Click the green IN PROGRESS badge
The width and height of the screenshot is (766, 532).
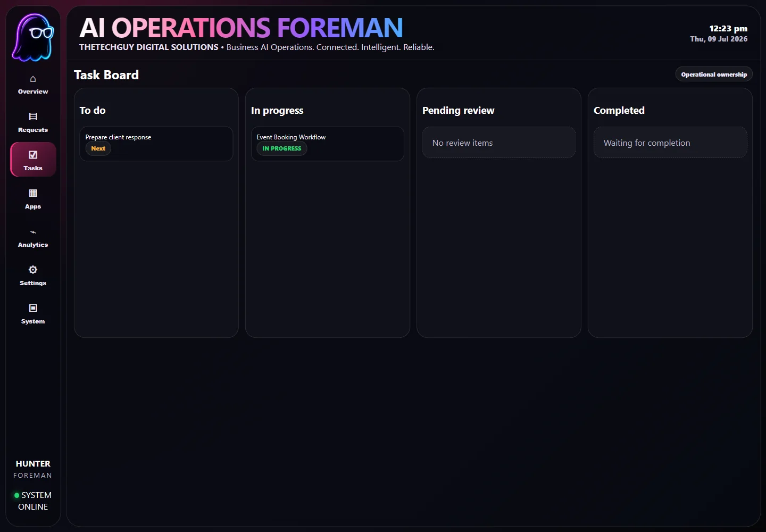(282, 148)
